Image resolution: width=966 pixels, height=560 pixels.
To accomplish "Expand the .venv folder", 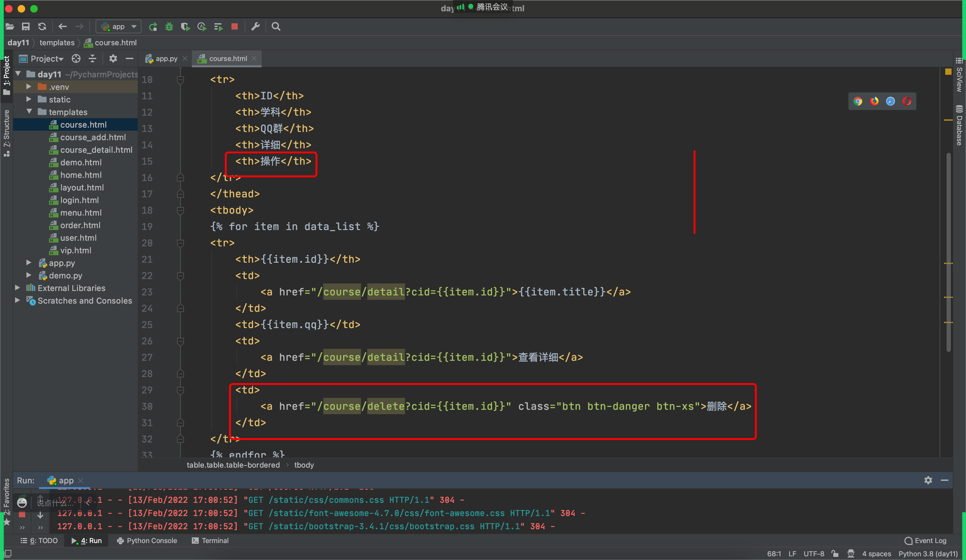I will (29, 86).
